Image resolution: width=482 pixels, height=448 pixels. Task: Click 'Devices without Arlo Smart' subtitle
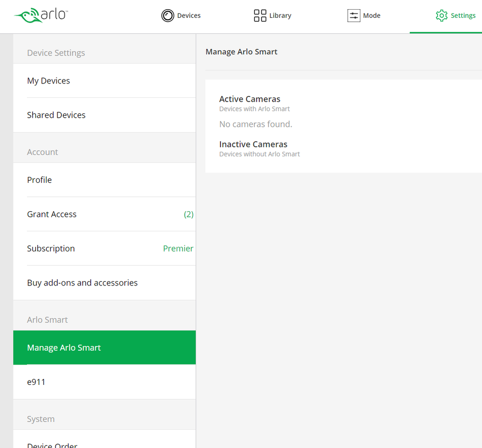[260, 154]
